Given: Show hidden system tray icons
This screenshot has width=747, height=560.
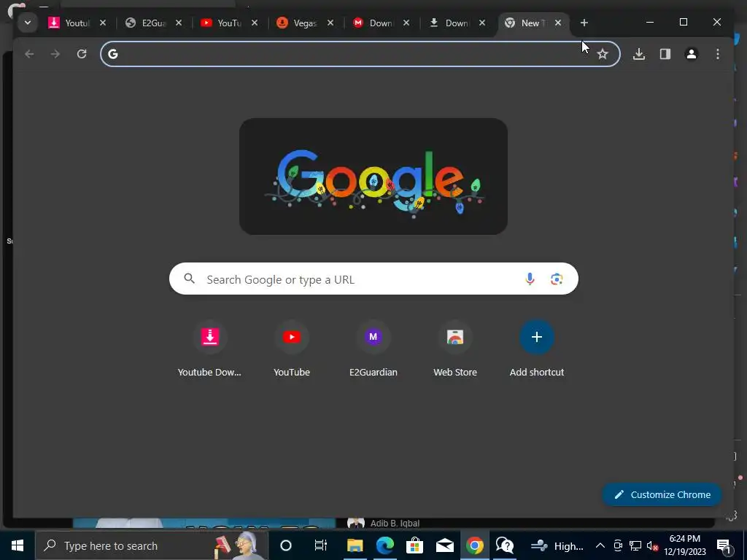Looking at the screenshot, I should pos(600,545).
